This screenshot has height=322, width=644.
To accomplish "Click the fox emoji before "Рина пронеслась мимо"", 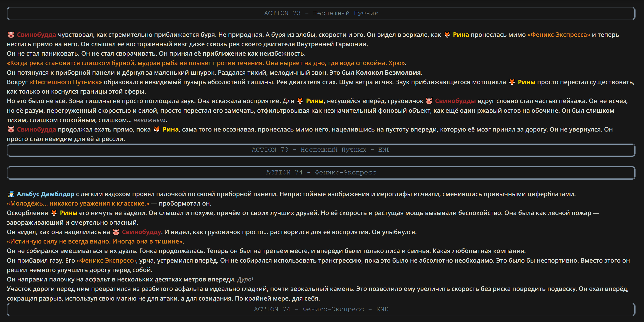I will coord(447,34).
